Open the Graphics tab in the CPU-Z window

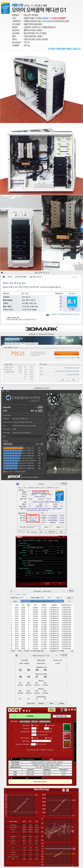tap(51, 540)
